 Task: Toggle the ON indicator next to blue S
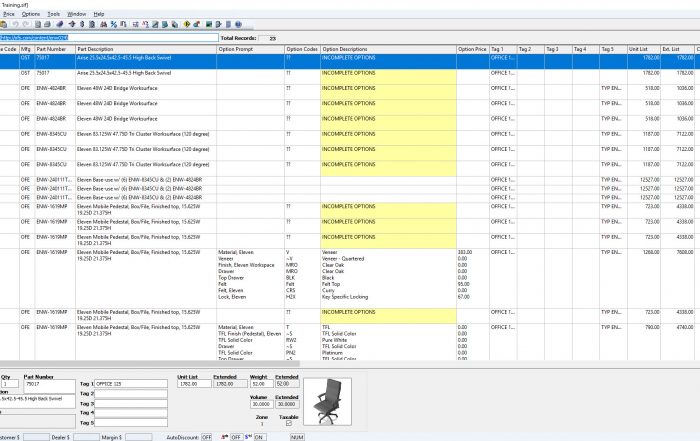pyautogui.click(x=259, y=437)
